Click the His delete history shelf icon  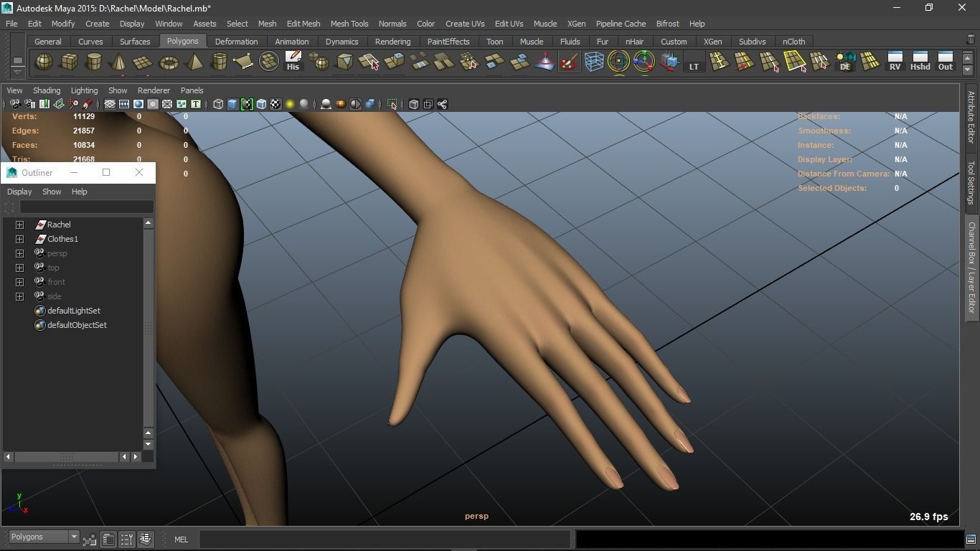pyautogui.click(x=293, y=62)
